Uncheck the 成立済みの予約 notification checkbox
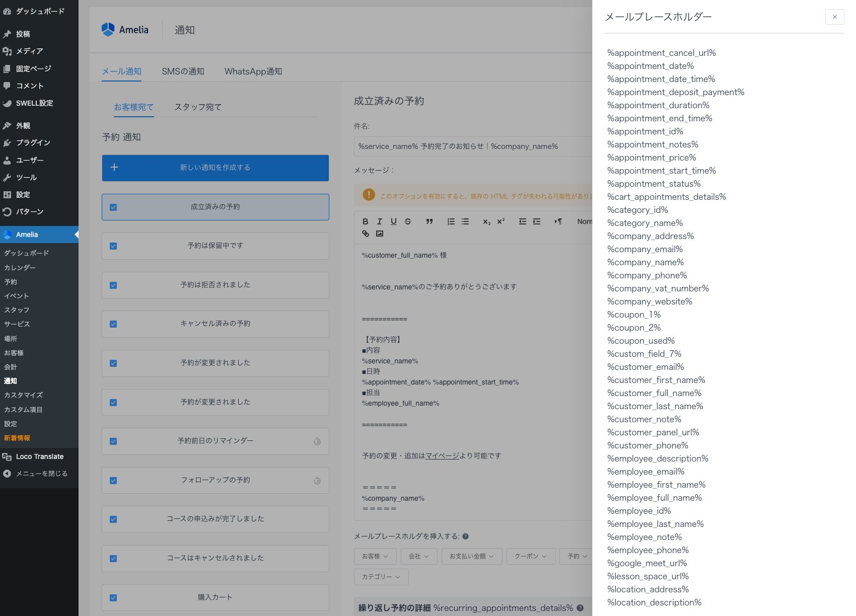Screen dimensions: 856x616 (x=113, y=207)
